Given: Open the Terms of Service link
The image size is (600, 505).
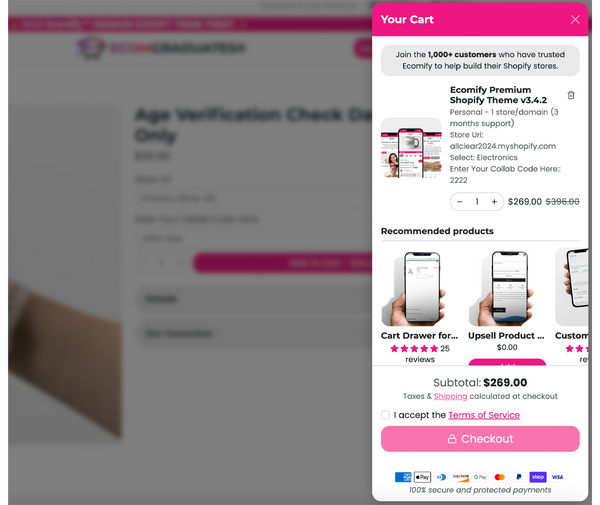Looking at the screenshot, I should (x=484, y=415).
